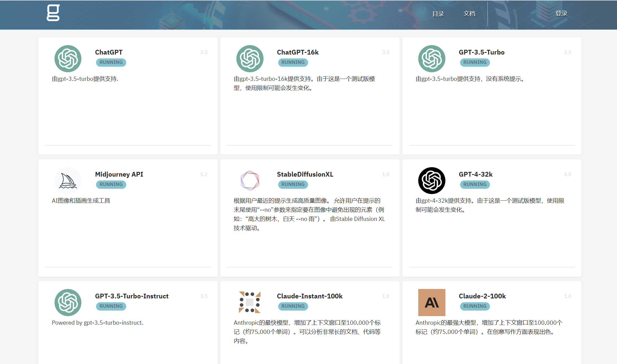Click the black GPT-4-32k logo icon
Image resolution: width=617 pixels, height=364 pixels.
432,180
